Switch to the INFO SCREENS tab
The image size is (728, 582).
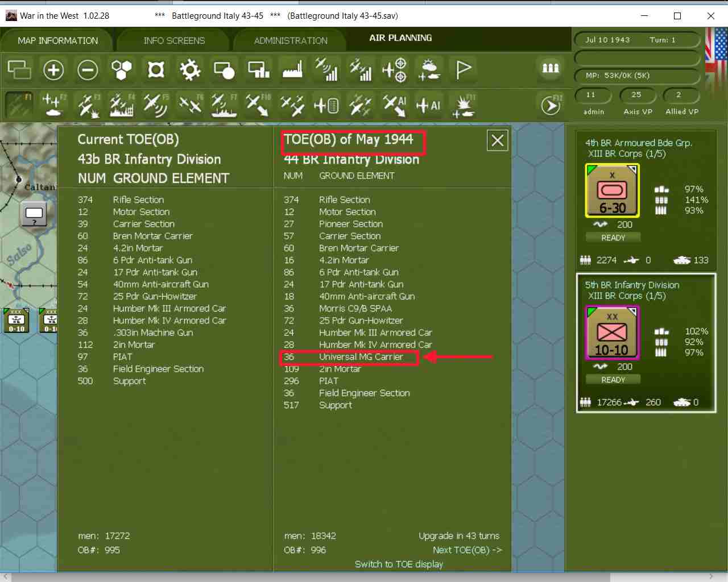pyautogui.click(x=174, y=41)
